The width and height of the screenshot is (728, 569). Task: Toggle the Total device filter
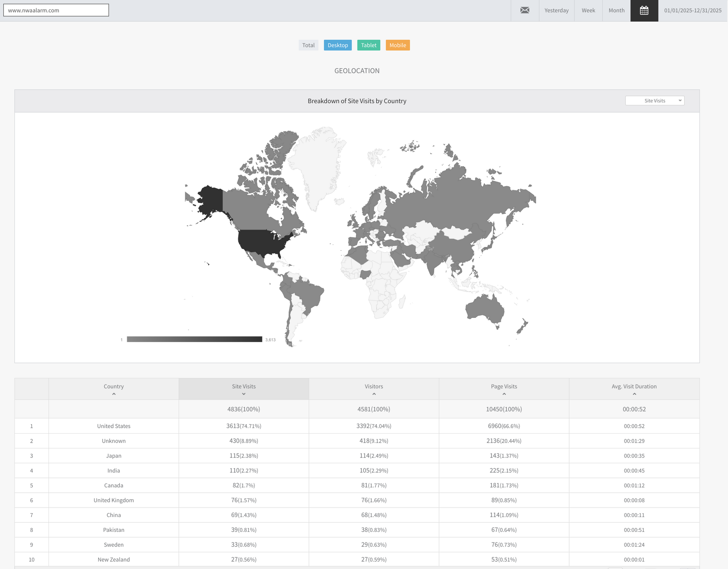pyautogui.click(x=308, y=45)
